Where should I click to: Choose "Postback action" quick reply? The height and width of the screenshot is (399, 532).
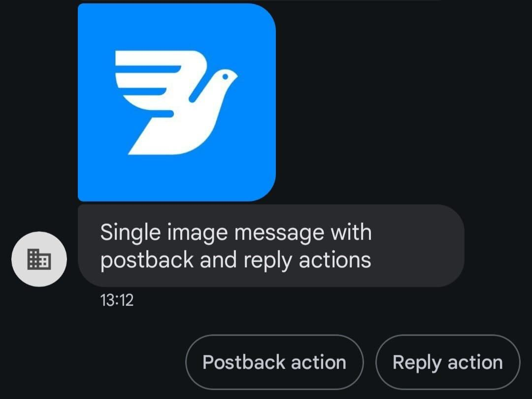click(x=274, y=362)
